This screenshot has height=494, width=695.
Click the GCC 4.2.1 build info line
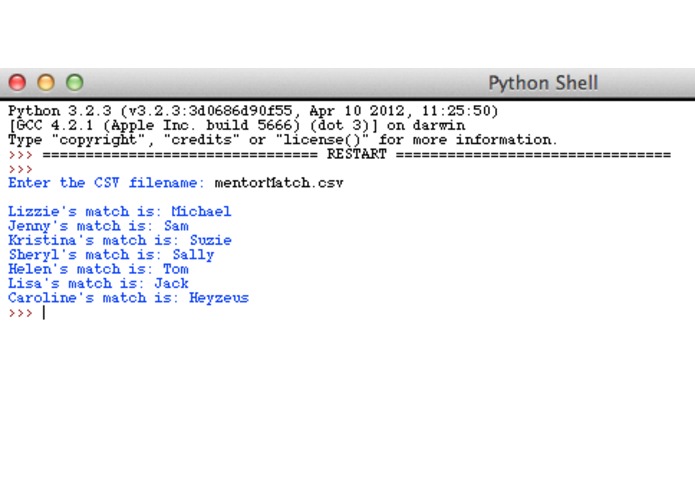(x=237, y=125)
